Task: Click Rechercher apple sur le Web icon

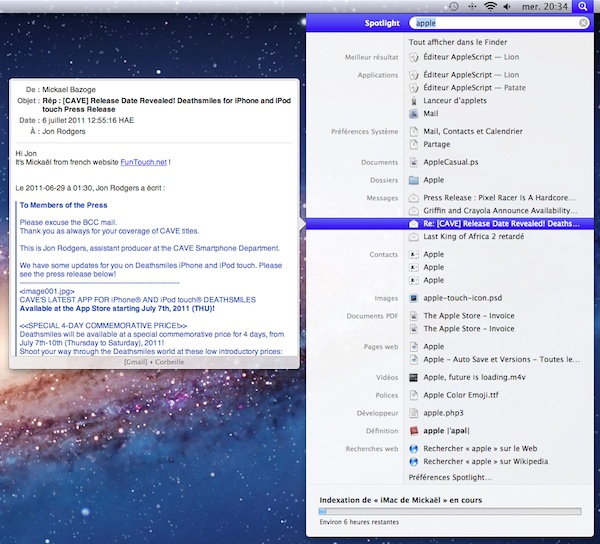Action: 414,449
